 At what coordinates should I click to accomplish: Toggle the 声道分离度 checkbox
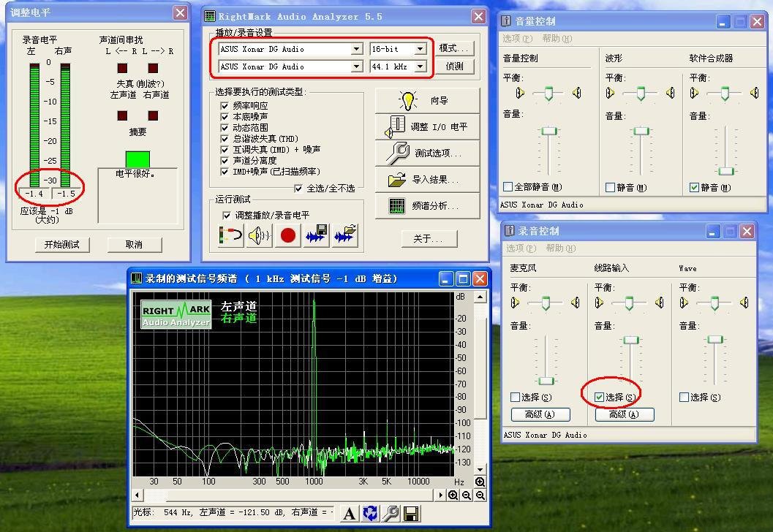point(225,161)
